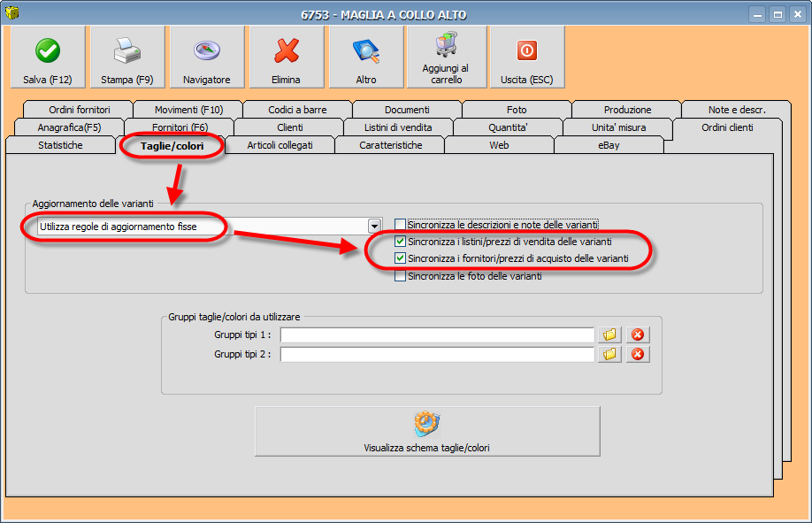Clear Gruppi tipi 2 with red X
This screenshot has width=812, height=523.
tap(638, 354)
